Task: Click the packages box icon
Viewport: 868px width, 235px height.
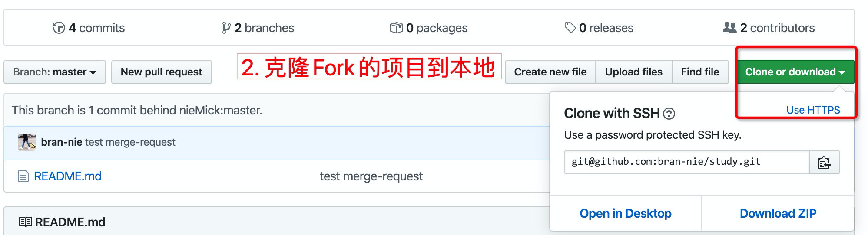Action: [396, 28]
